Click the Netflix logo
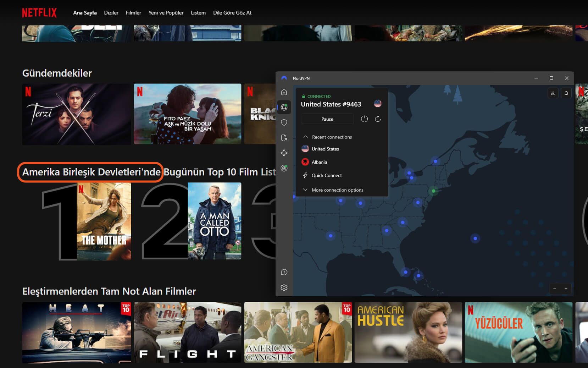This screenshot has width=588, height=368. (x=39, y=13)
